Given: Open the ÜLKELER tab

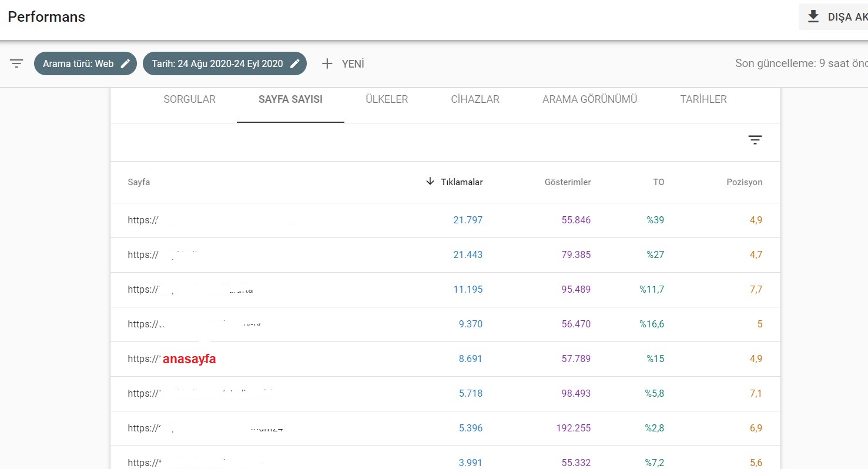Looking at the screenshot, I should 387,99.
